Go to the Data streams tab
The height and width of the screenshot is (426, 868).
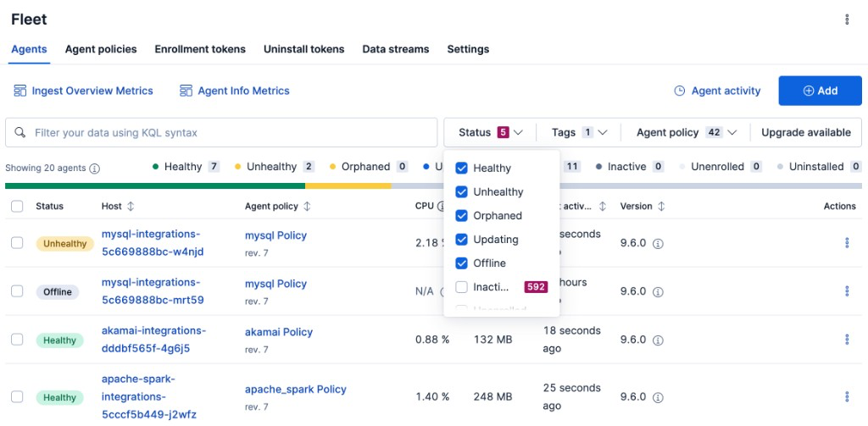[x=396, y=49]
